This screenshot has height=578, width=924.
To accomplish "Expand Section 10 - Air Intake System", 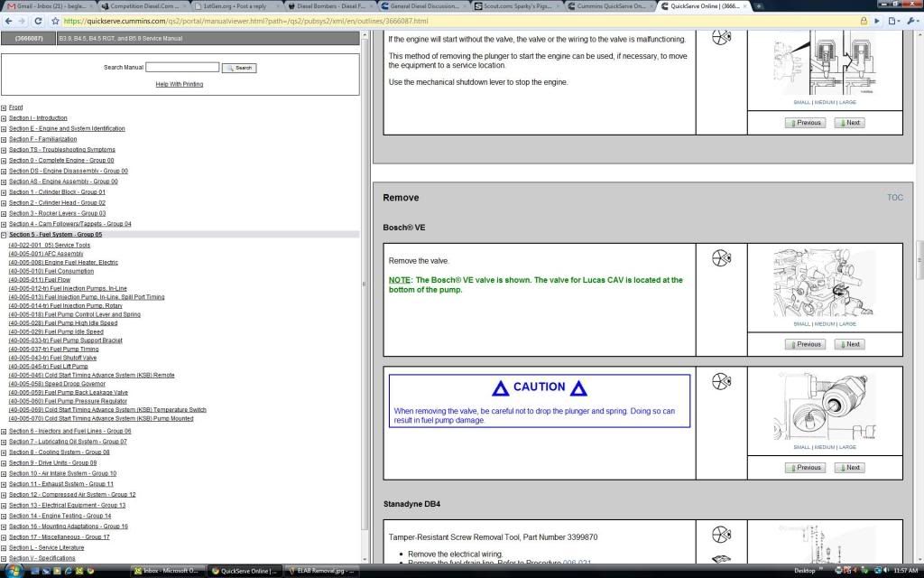I will pos(5,474).
